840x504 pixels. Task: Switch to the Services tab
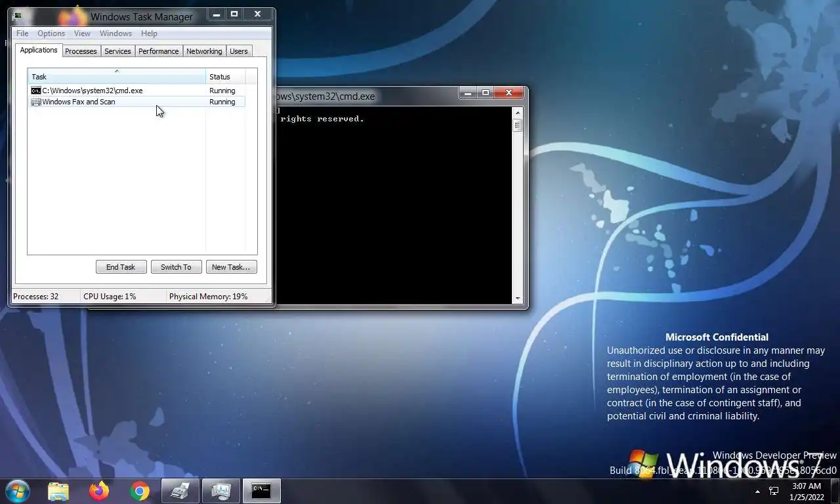(x=117, y=51)
